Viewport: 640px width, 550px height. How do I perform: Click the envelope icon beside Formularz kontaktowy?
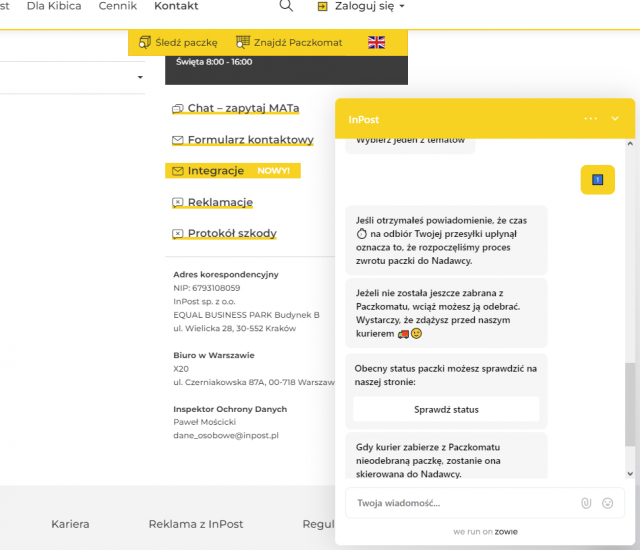pyautogui.click(x=178, y=140)
